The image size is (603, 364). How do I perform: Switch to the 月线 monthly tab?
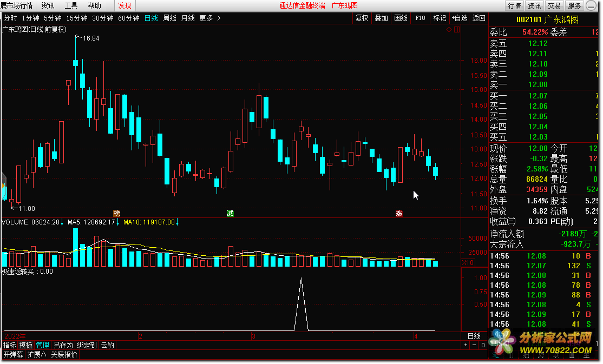188,18
